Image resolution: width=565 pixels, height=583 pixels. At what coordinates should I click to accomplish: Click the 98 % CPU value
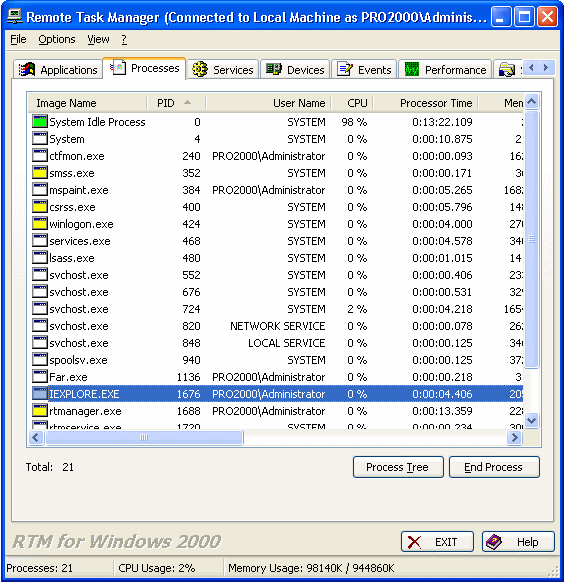[x=354, y=122]
